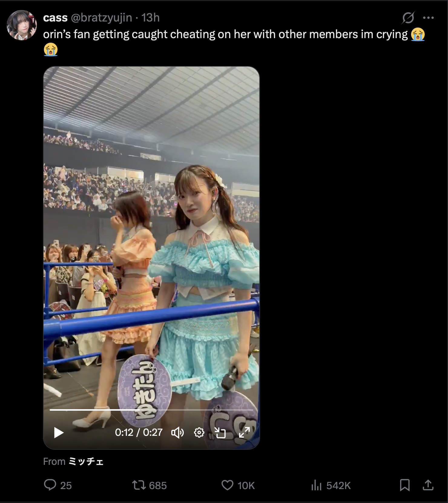
Task: Open the Grok explain icon above the post
Action: [x=408, y=18]
